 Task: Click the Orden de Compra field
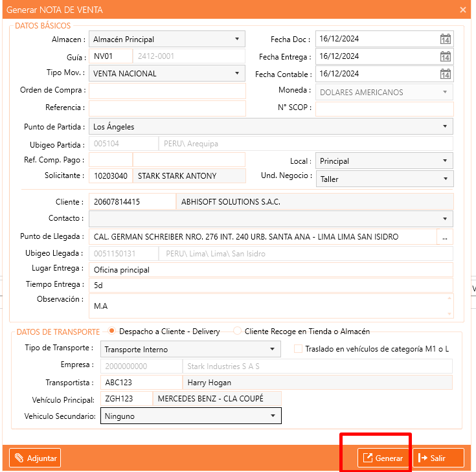pos(167,91)
